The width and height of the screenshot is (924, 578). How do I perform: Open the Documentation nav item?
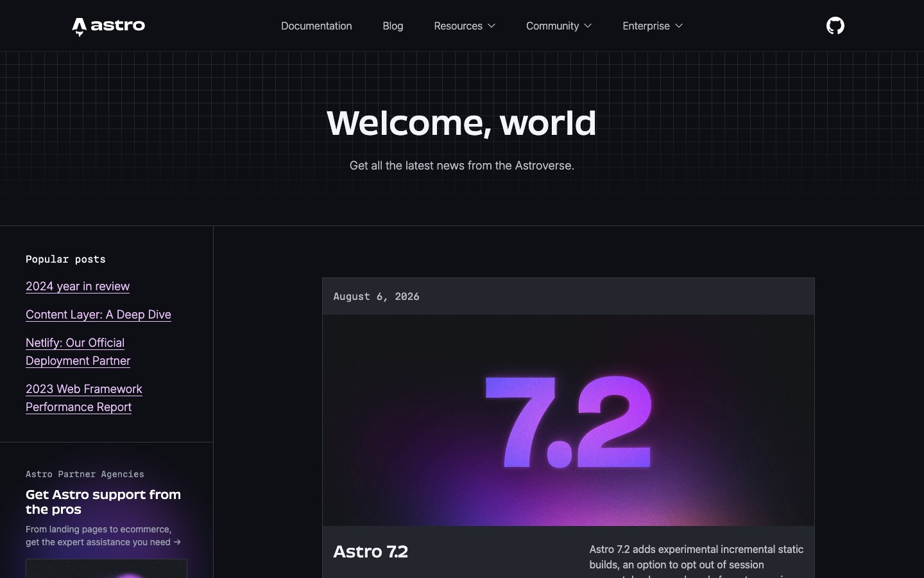click(x=316, y=26)
